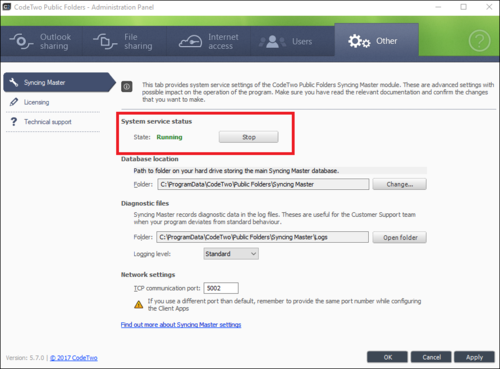Viewport: 500px width, 369px height.
Task: Select the Other tab
Action: click(x=377, y=40)
